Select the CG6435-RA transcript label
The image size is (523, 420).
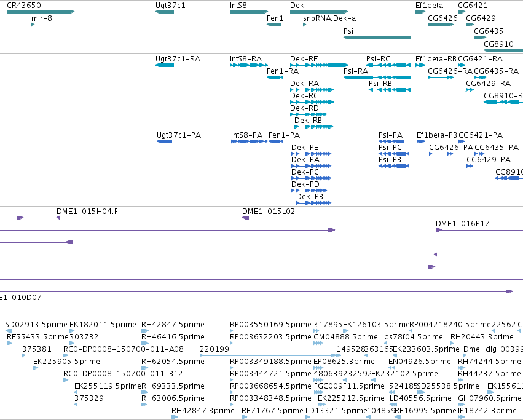click(497, 71)
